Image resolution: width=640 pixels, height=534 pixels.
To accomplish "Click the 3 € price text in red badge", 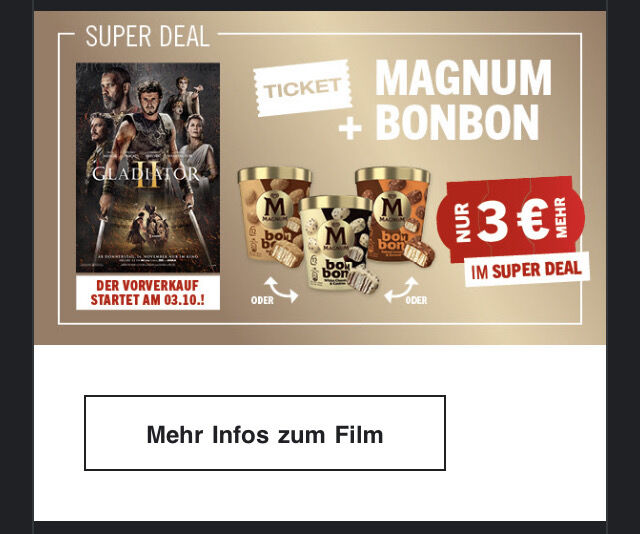I will 513,219.
